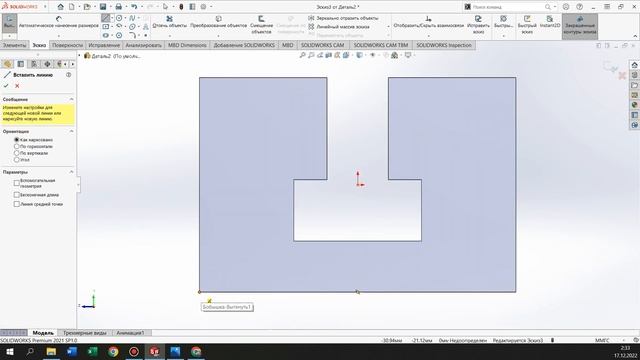The width and height of the screenshot is (640, 360).
Task: Open the Options gear icon
Action: point(203,7)
